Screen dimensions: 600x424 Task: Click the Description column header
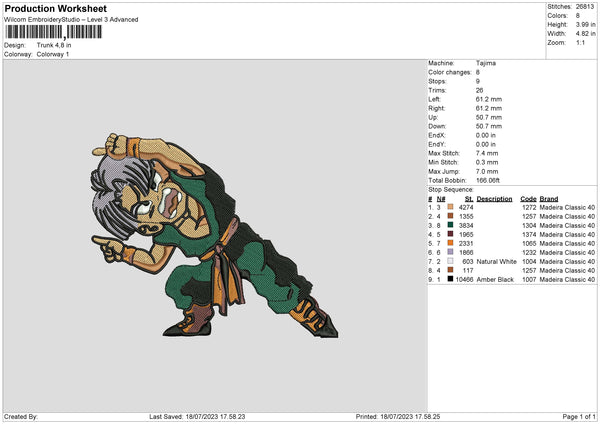[494, 198]
